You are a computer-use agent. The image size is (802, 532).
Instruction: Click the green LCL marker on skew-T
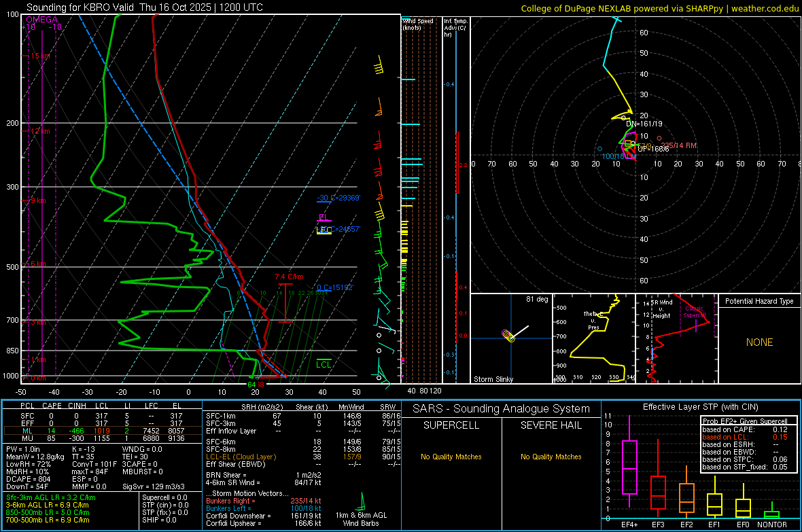click(x=324, y=364)
